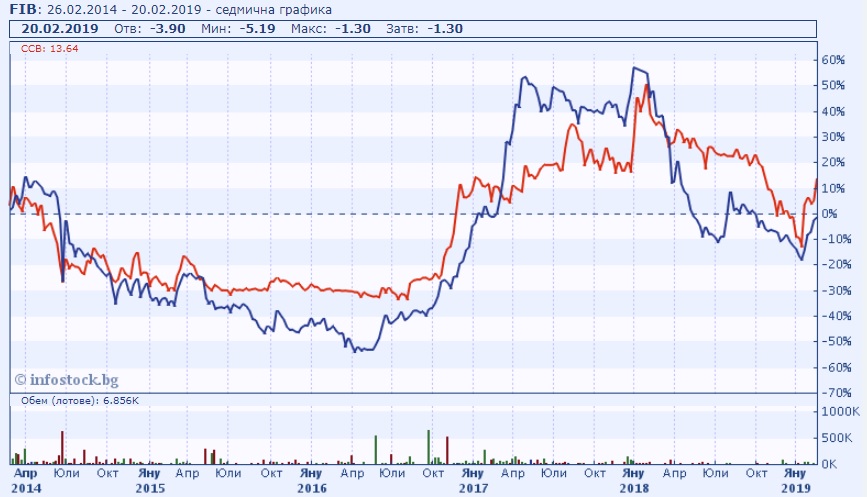Click the 0K volume axis label
The width and height of the screenshot is (867, 497).
[829, 464]
